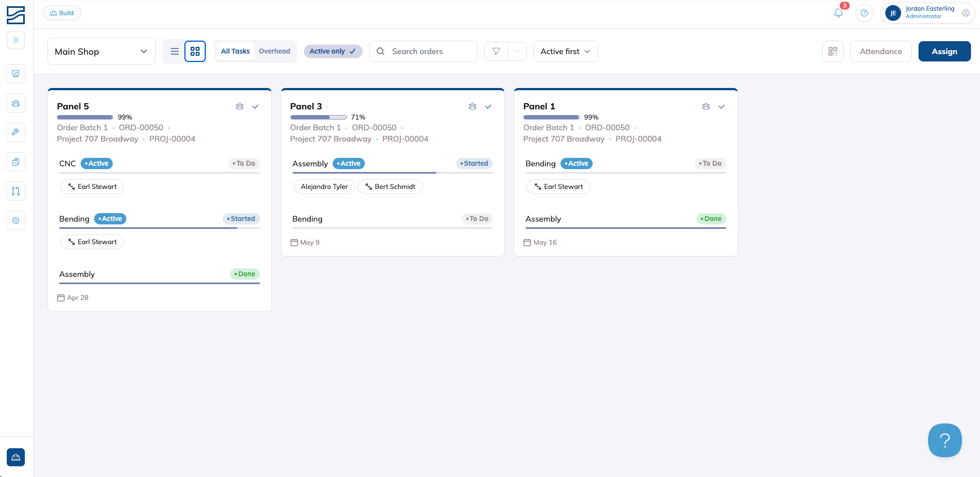
Task: Click the crew icon on Panel 3
Action: click(473, 107)
